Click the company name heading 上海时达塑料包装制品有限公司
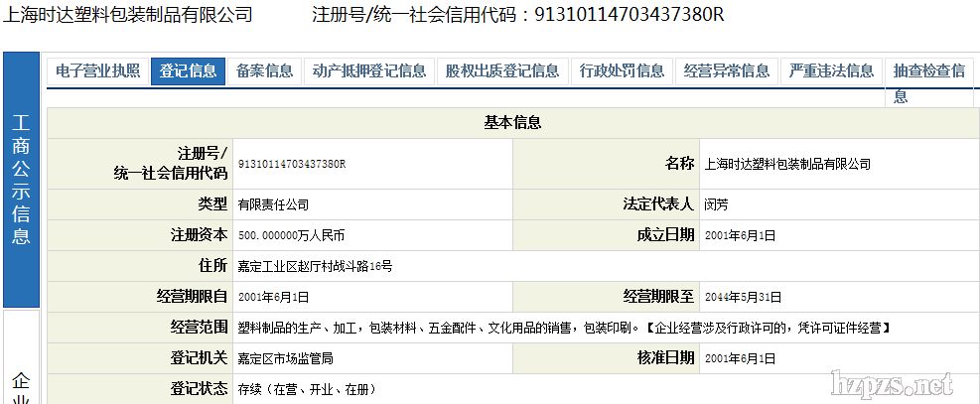 point(129,15)
